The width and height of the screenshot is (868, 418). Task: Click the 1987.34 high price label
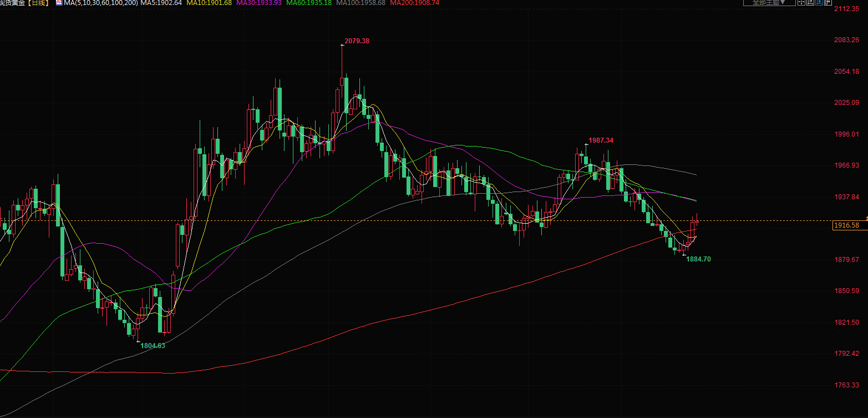[601, 140]
